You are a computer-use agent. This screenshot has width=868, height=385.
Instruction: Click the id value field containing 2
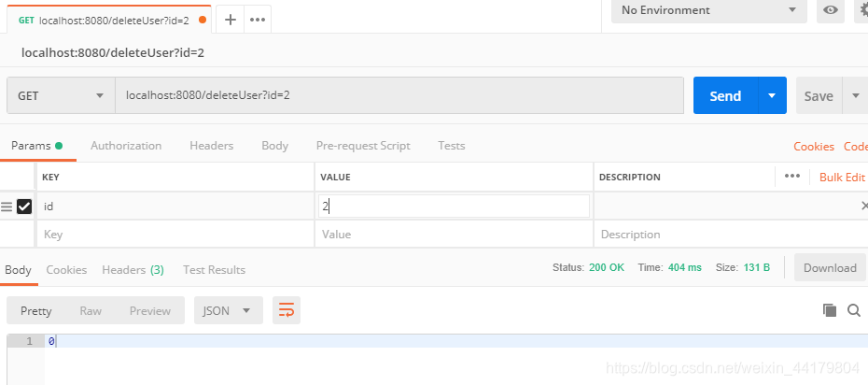454,207
